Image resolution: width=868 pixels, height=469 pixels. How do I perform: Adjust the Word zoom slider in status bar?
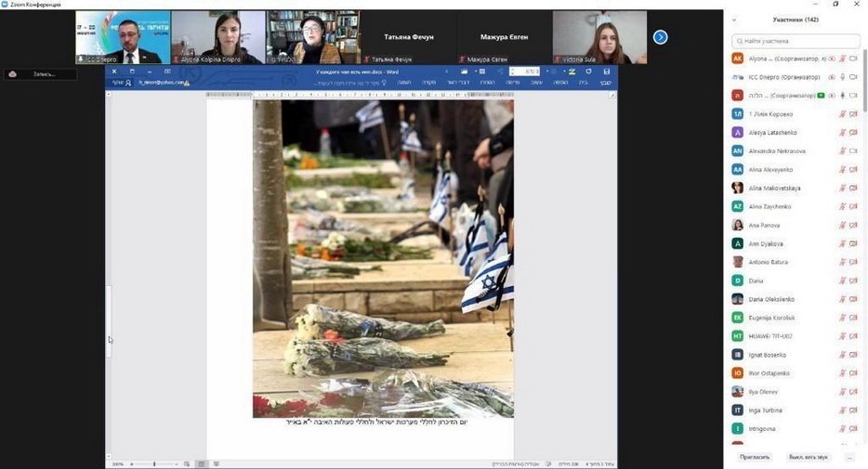(x=154, y=463)
